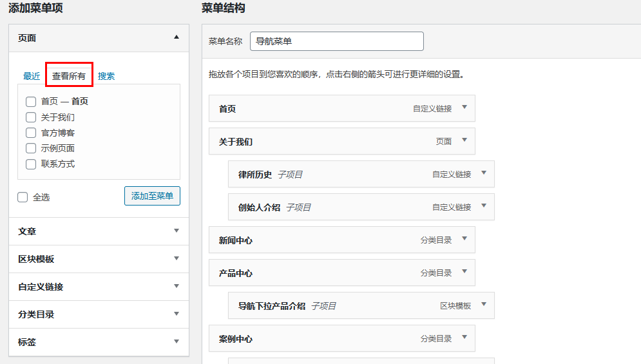Click the 添加至菜单 button

click(x=152, y=196)
